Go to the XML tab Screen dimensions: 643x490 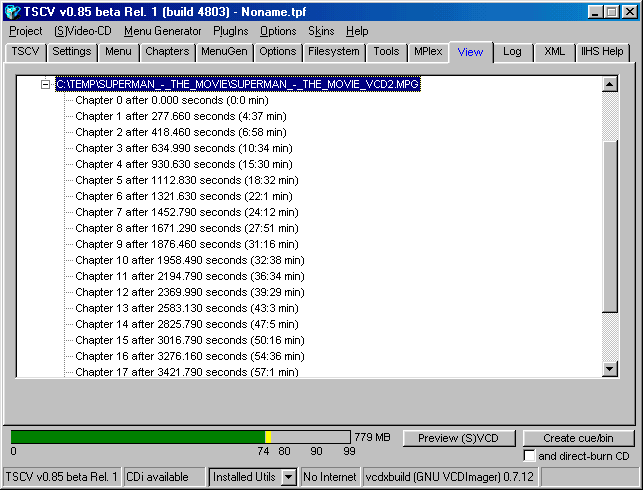coord(553,51)
